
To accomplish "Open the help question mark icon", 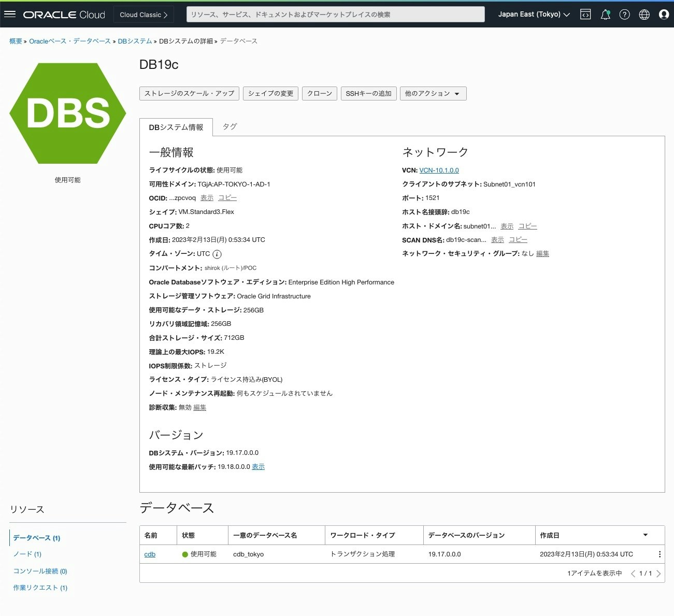I will click(624, 14).
